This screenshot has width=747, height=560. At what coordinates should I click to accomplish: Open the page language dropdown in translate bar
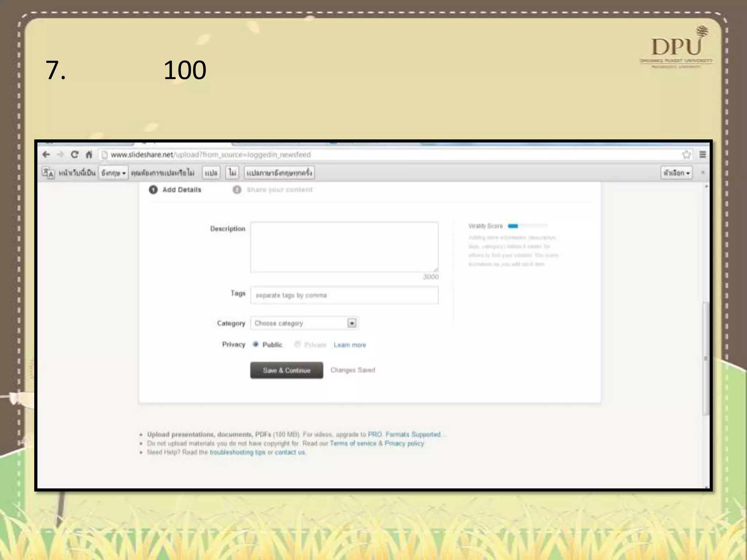pos(113,172)
